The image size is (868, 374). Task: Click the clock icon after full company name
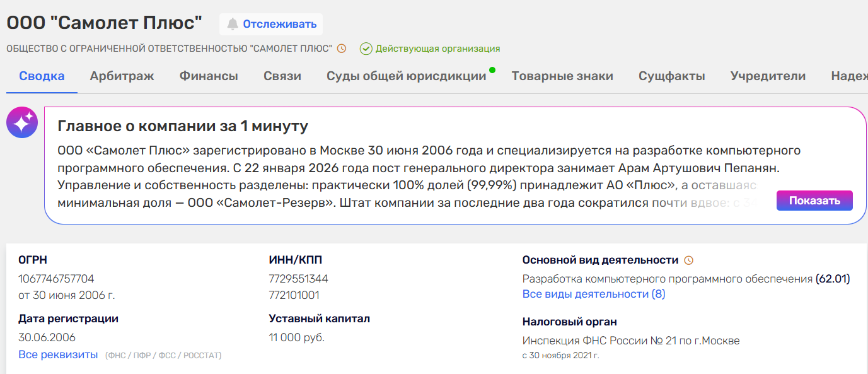(342, 49)
